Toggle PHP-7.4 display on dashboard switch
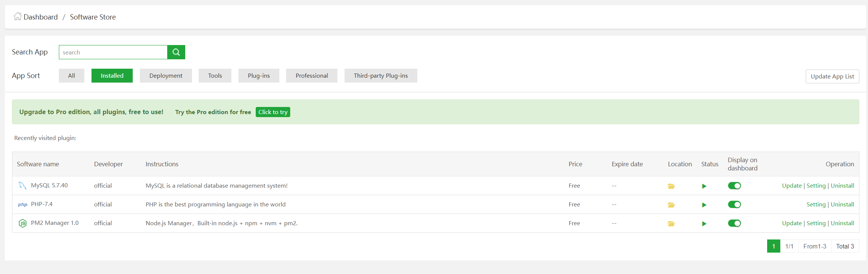The width and height of the screenshot is (868, 274). pyautogui.click(x=734, y=205)
